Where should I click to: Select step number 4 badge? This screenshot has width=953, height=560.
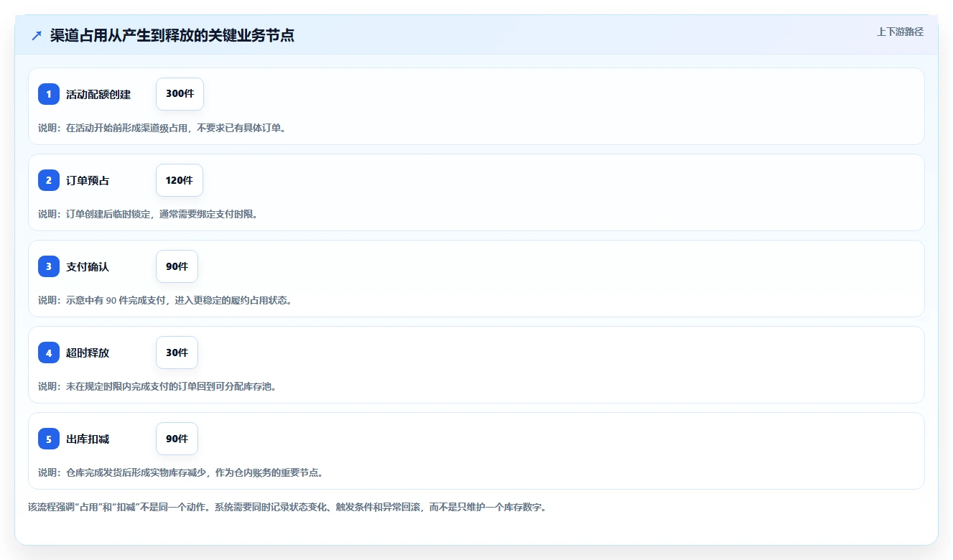(x=49, y=353)
